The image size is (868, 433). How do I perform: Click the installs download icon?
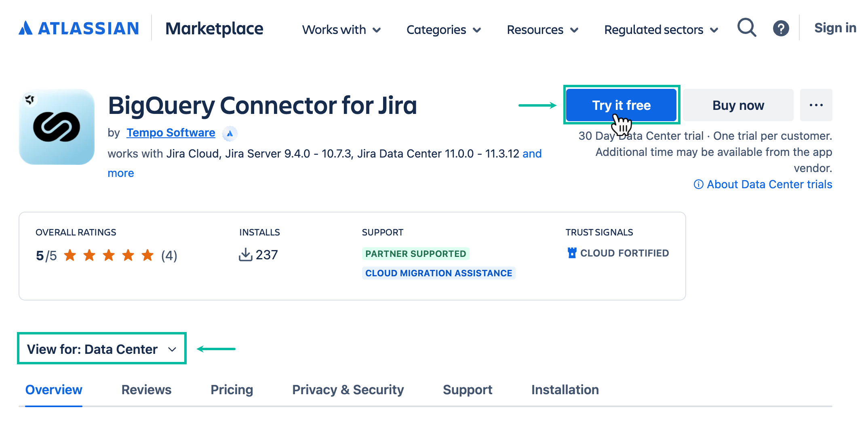245,254
